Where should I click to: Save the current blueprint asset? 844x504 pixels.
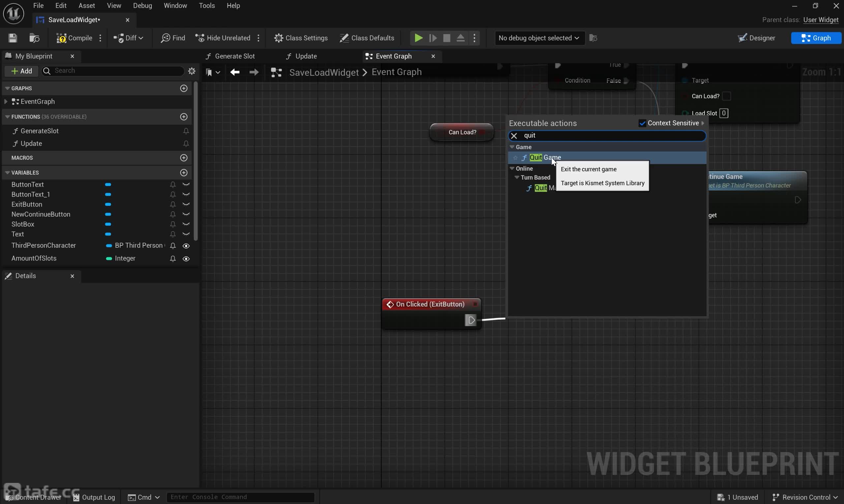coord(13,38)
